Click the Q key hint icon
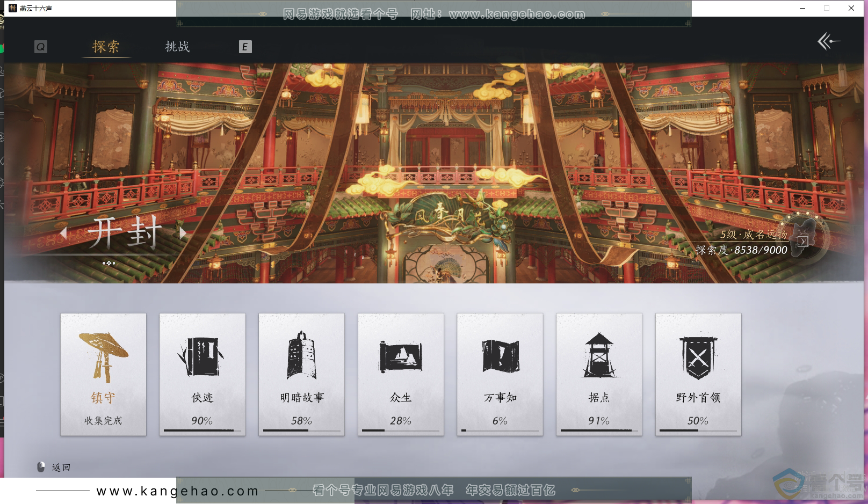This screenshot has height=504, width=868. [x=41, y=47]
